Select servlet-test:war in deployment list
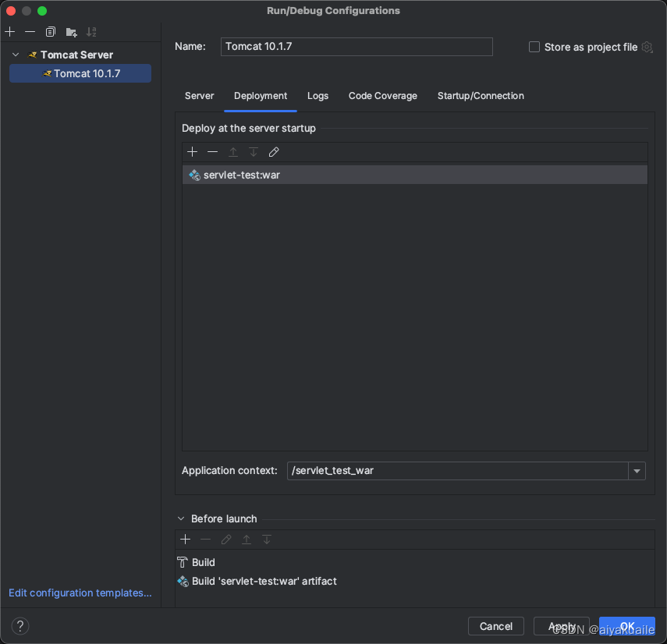This screenshot has width=667, height=644. tap(415, 175)
